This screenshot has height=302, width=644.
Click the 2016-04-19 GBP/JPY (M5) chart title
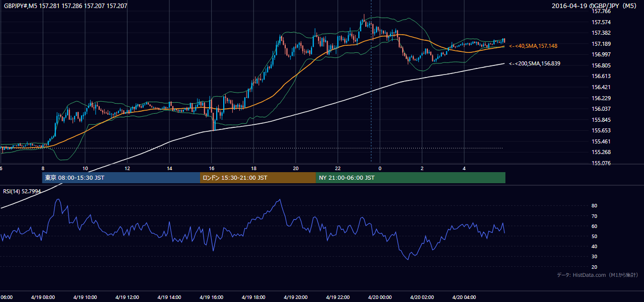click(595, 6)
